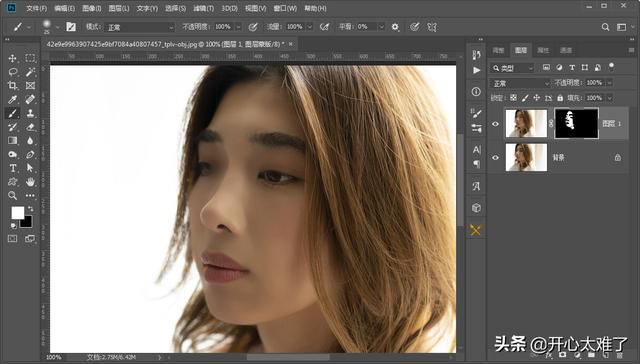Select the Lasso tool
The image size is (640, 364).
(12, 72)
